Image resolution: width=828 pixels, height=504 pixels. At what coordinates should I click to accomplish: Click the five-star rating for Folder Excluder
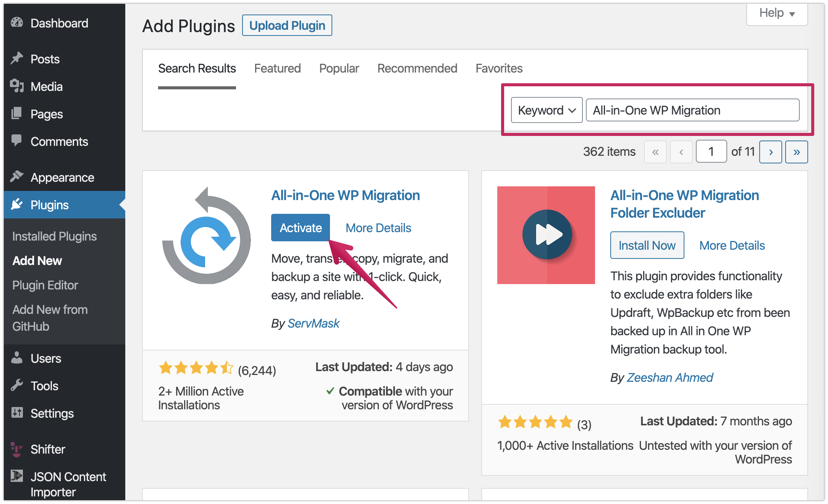[x=535, y=422]
